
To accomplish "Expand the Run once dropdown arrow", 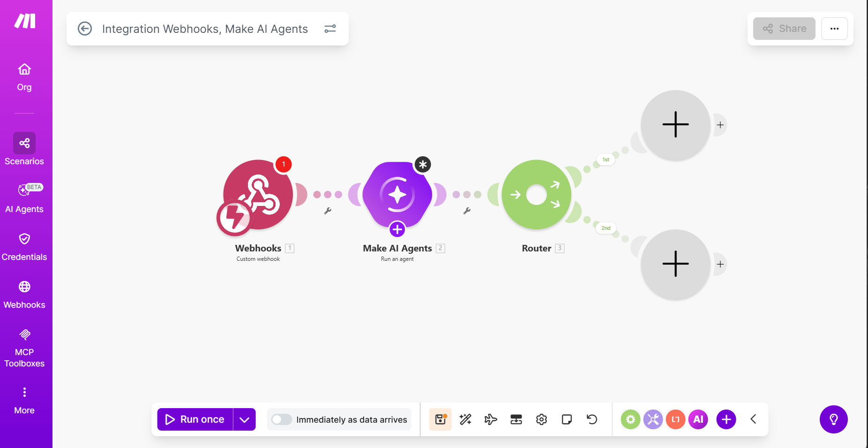I will coord(245,419).
